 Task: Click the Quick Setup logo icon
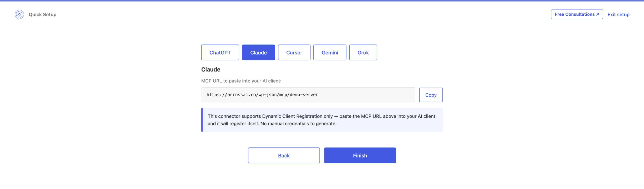pyautogui.click(x=19, y=14)
